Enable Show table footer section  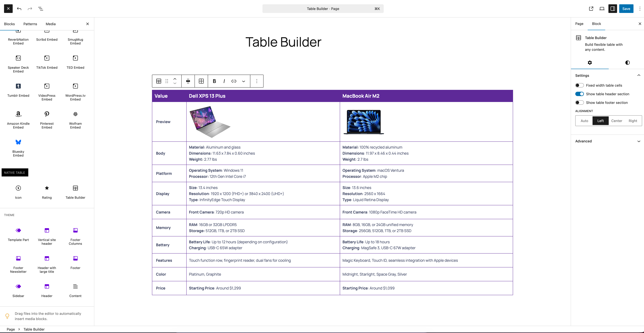tap(579, 103)
